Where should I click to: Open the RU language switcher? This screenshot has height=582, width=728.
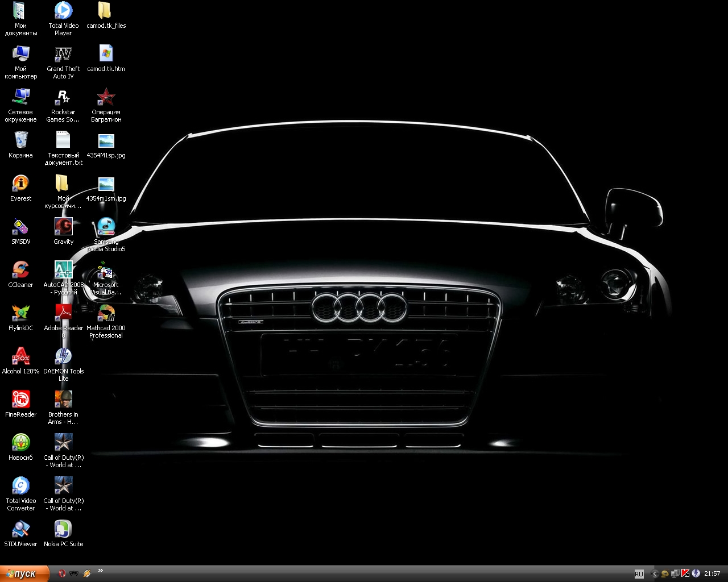pos(639,573)
